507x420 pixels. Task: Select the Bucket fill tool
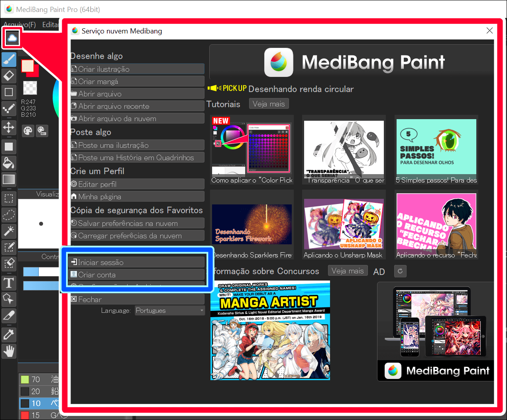pos(9,163)
